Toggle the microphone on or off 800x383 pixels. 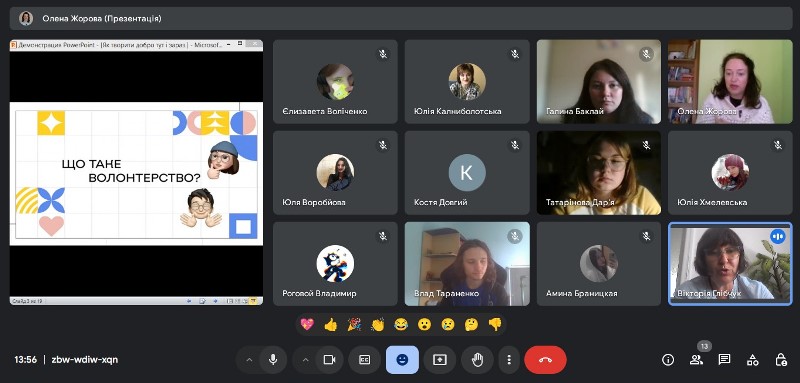(273, 360)
